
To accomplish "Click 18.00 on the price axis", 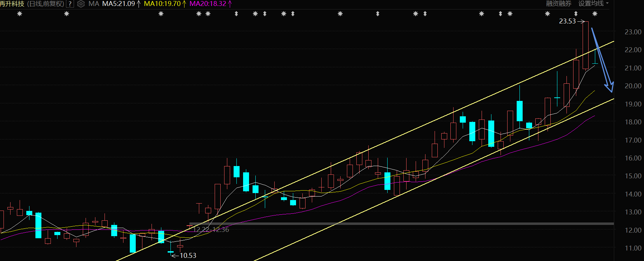I will pos(633,122).
